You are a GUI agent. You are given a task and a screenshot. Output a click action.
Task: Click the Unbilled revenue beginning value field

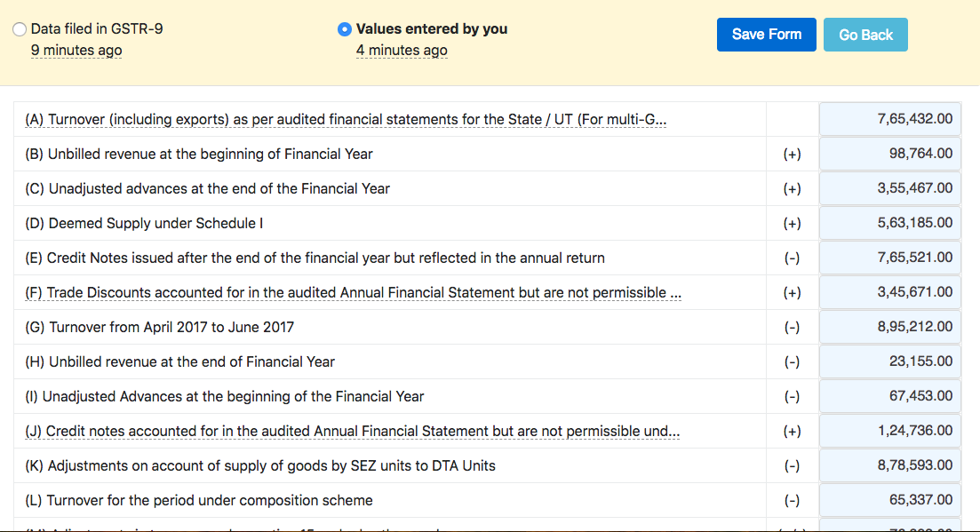[888, 154]
